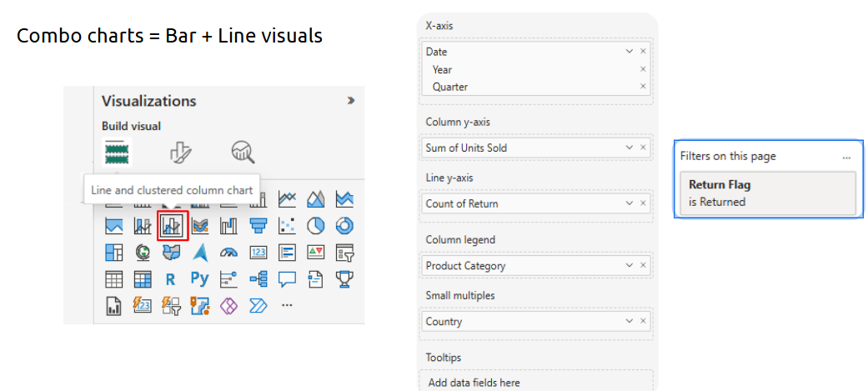Image resolution: width=868 pixels, height=391 pixels.
Task: Open the Analytics magnifier tab
Action: (243, 151)
